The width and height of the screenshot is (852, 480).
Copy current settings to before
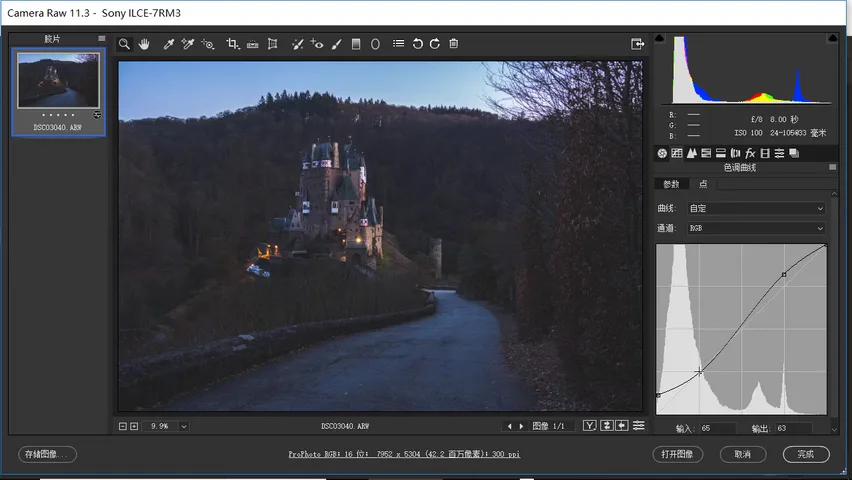pos(622,426)
